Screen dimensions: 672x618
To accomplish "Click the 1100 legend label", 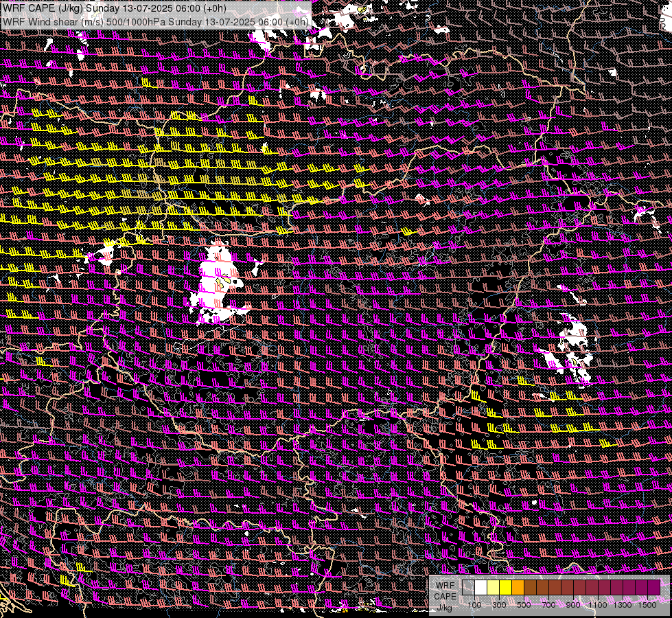I will (x=598, y=605).
